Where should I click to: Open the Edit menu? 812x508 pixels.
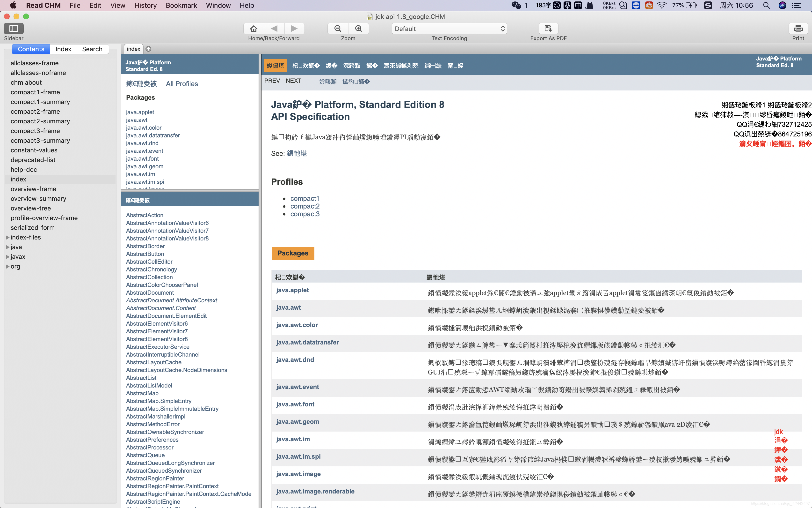pyautogui.click(x=95, y=5)
